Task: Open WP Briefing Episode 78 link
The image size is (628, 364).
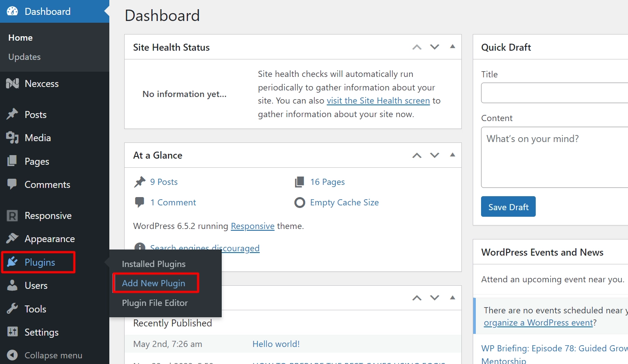Action: (555, 354)
